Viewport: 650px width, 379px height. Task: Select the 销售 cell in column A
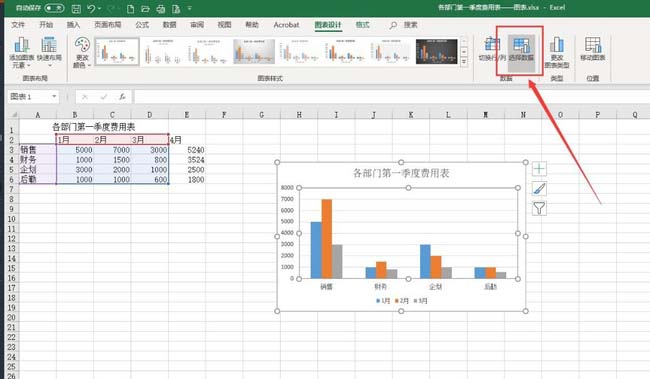tap(38, 150)
